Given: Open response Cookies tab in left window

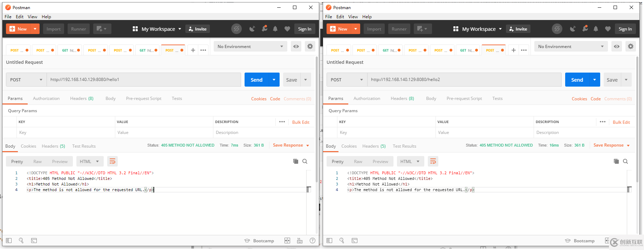Looking at the screenshot, I should tap(28, 146).
